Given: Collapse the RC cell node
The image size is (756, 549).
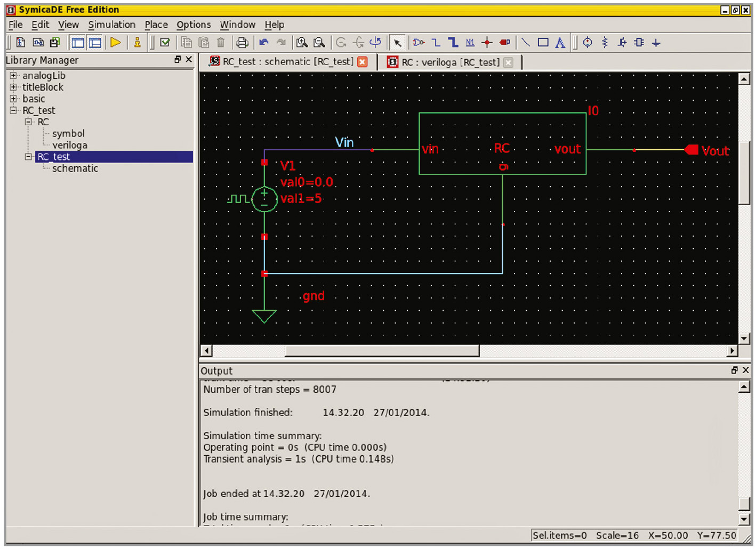Looking at the screenshot, I should (28, 122).
